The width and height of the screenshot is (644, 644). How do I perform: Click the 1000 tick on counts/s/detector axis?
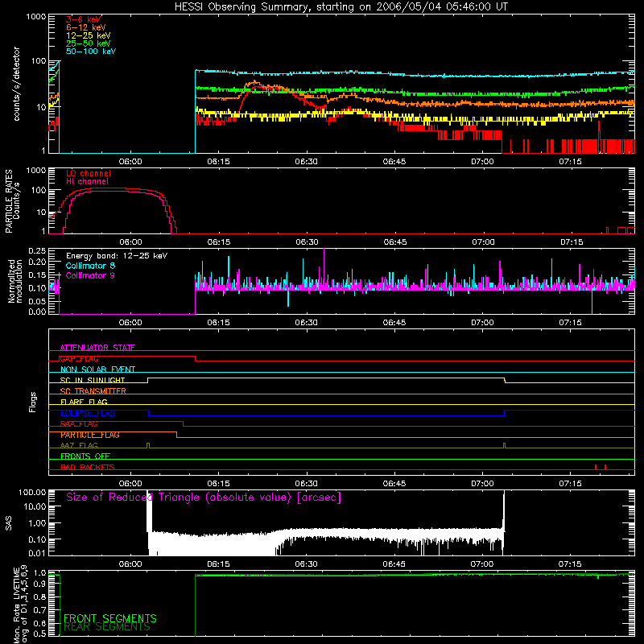[x=35, y=17]
